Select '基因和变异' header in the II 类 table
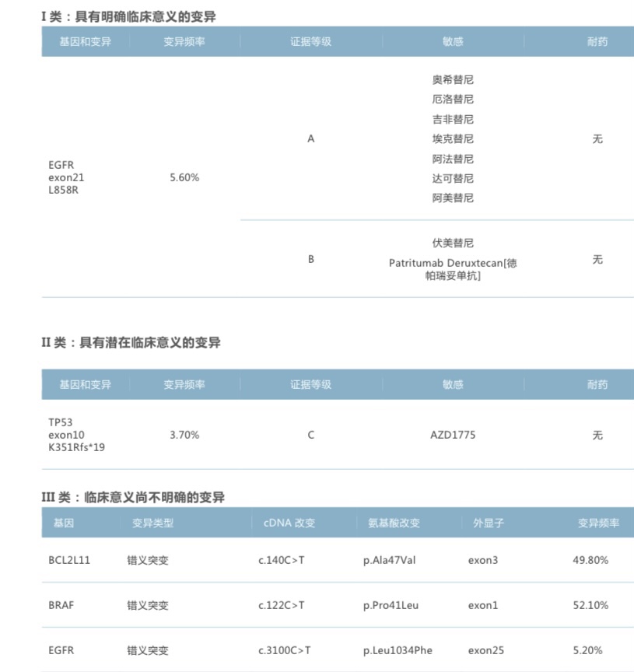634x672 pixels. 86,384
